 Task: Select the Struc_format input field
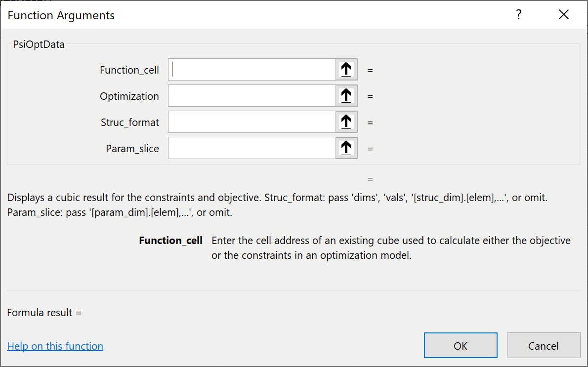point(252,122)
